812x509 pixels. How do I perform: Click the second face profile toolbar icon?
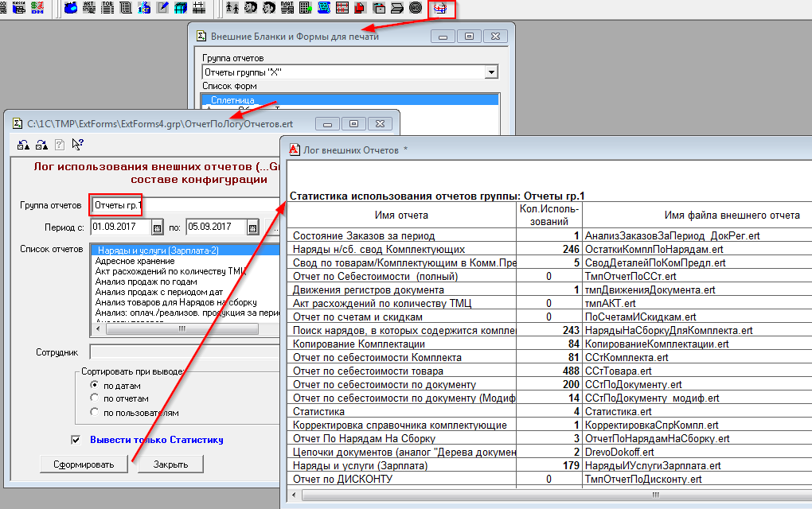click(269, 8)
